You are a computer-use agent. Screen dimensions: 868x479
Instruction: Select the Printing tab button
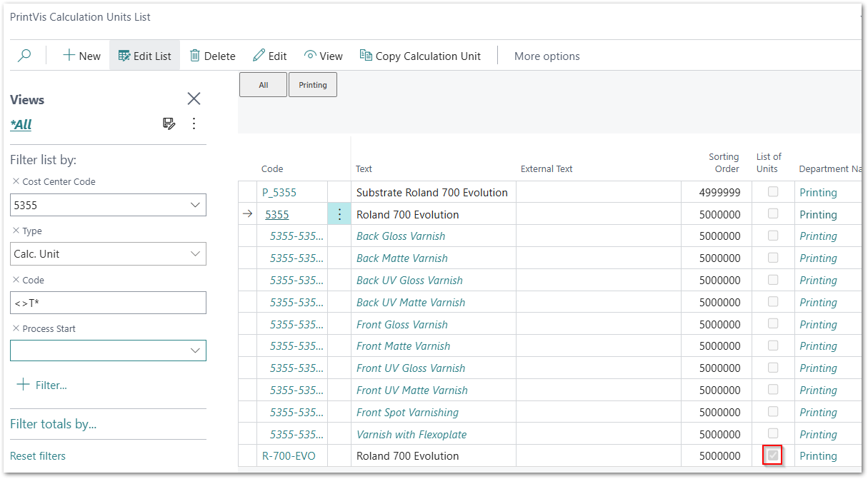point(313,85)
